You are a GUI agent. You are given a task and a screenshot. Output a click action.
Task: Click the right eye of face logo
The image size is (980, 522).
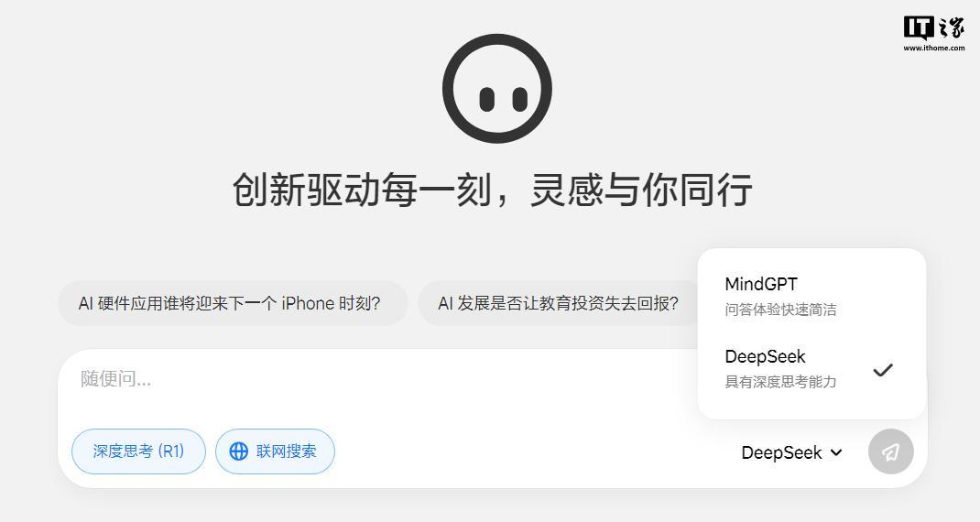520,100
